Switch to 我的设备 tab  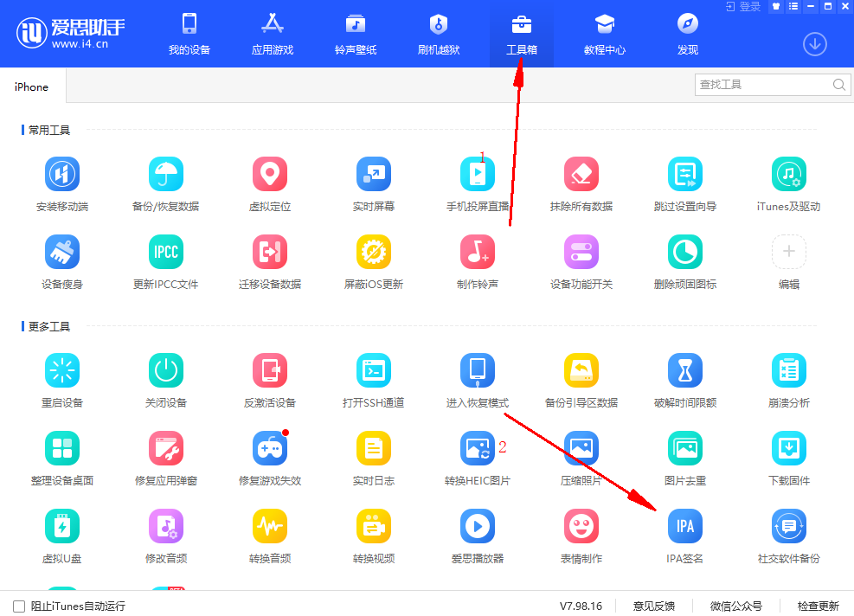pos(189,34)
